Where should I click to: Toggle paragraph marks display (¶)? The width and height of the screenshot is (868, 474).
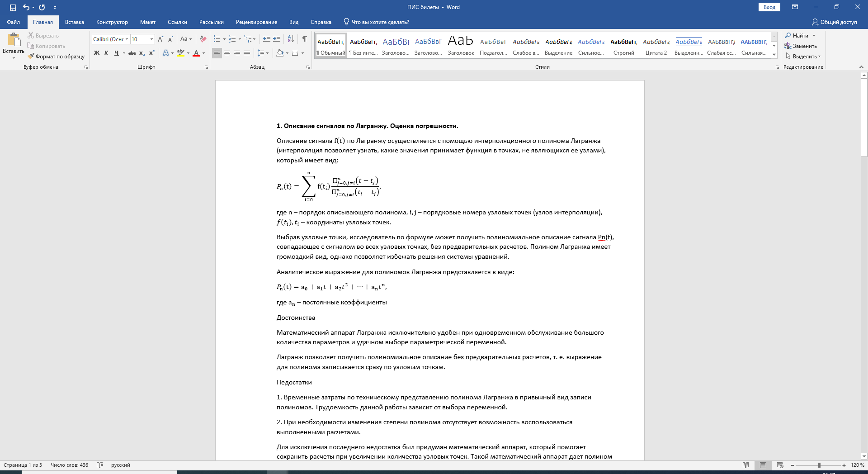pyautogui.click(x=305, y=39)
